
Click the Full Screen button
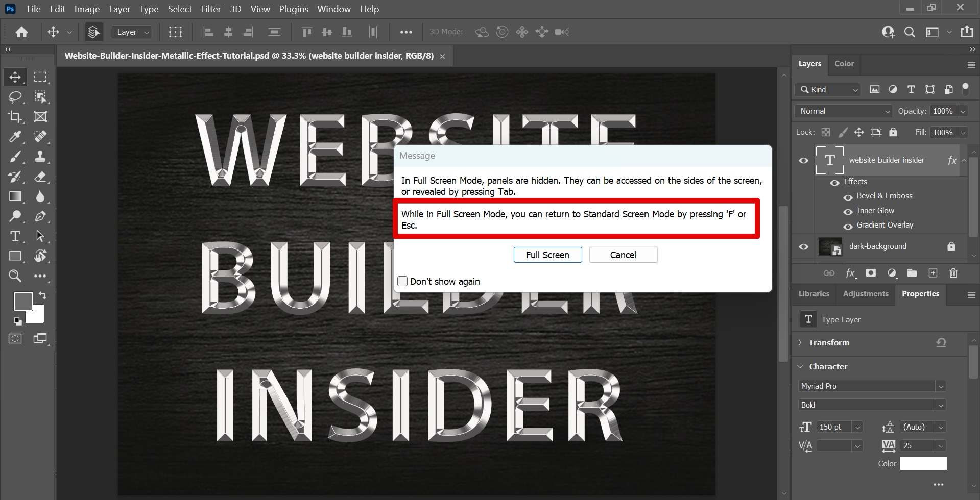[547, 255]
